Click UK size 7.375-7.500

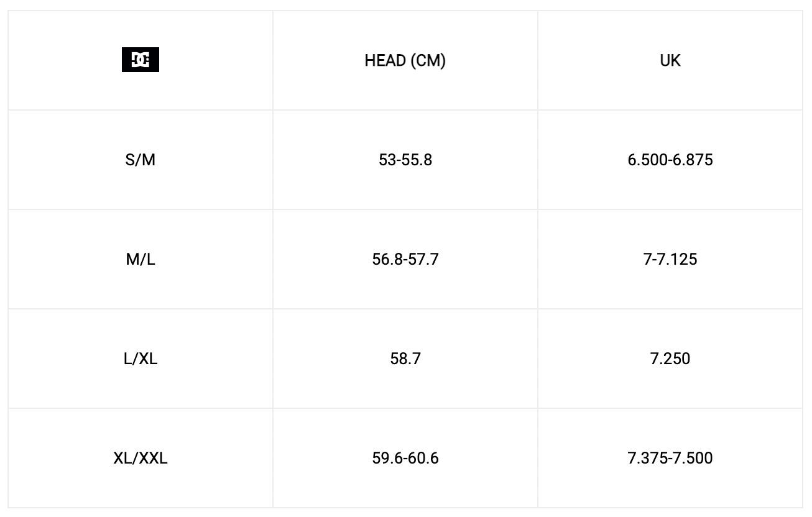click(670, 459)
